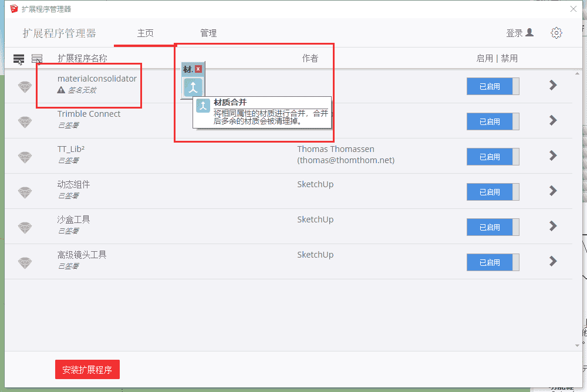The height and width of the screenshot is (392, 587).
Task: Click the 扩展程序名称 column header
Action: (x=82, y=59)
